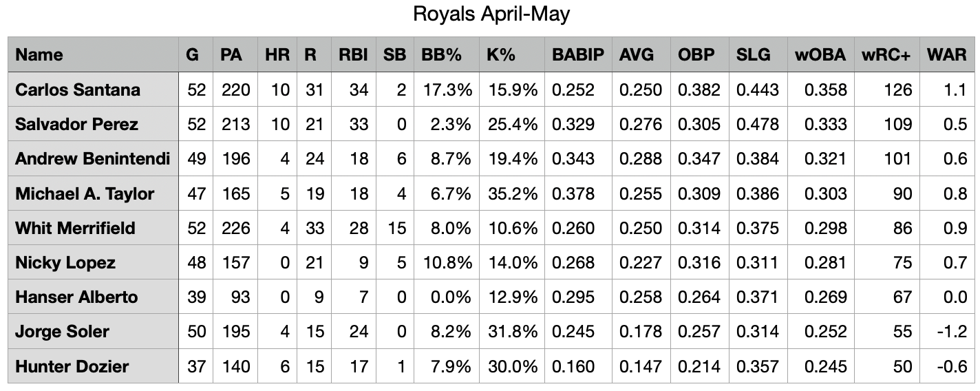Select the Andrew Benintendi name cell
The height and width of the screenshot is (391, 980).
click(x=92, y=158)
